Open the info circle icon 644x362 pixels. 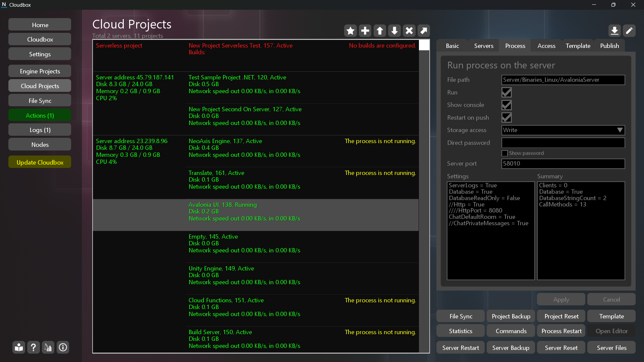[63, 347]
